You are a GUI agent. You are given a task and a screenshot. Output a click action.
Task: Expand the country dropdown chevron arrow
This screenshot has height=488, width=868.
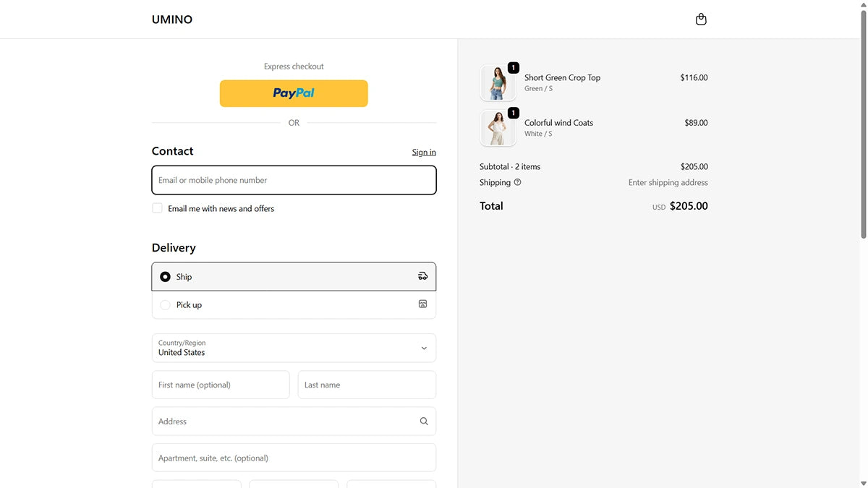pyautogui.click(x=424, y=348)
